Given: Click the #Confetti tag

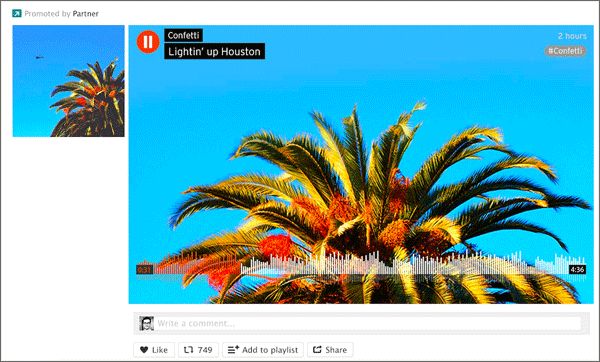Looking at the screenshot, I should tap(565, 51).
